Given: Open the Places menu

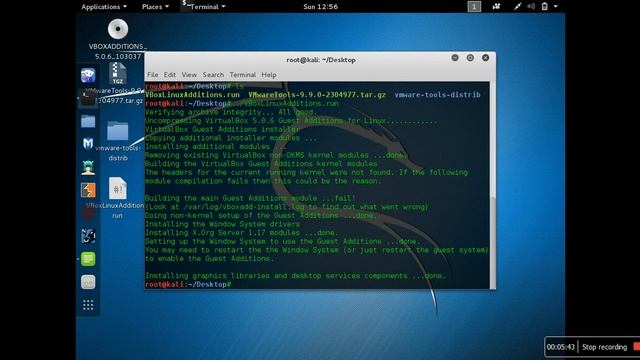Looking at the screenshot, I should pos(155,7).
